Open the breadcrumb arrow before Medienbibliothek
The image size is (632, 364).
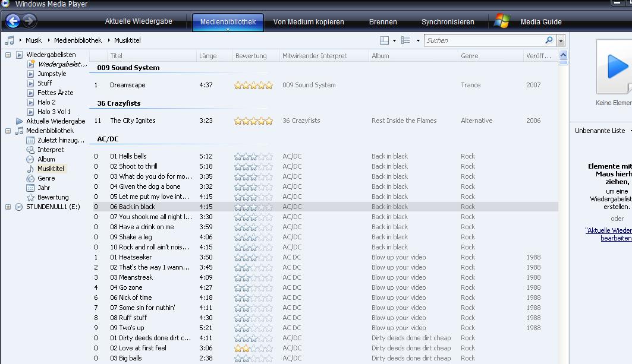point(49,40)
